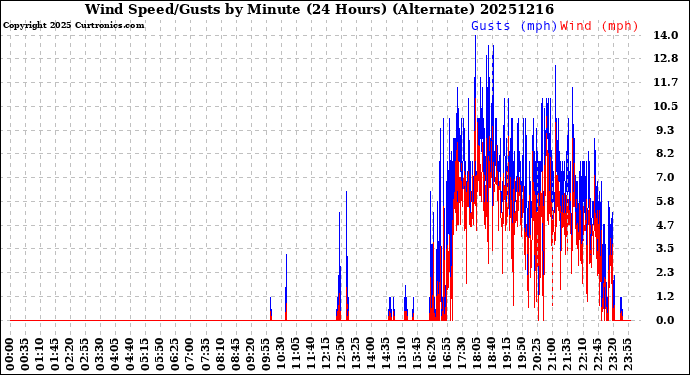Click the chart title text
This screenshot has height=375, width=690.
[319, 9]
